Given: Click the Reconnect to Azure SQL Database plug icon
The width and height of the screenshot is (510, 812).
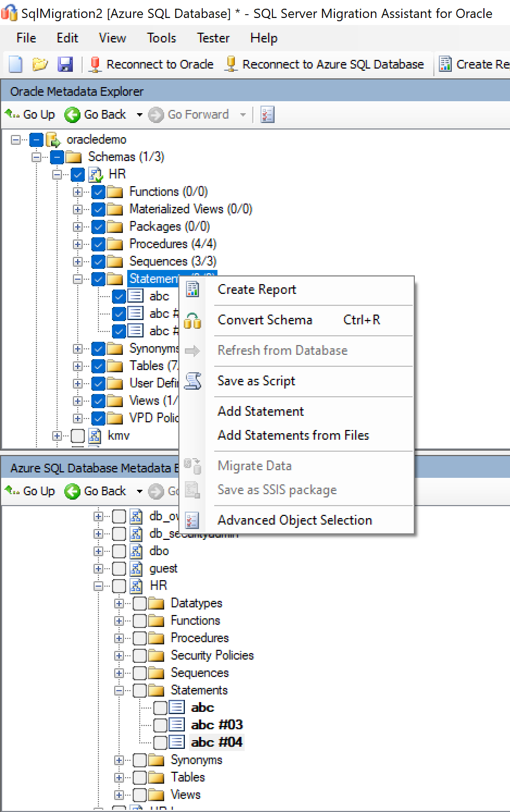Looking at the screenshot, I should tap(231, 64).
